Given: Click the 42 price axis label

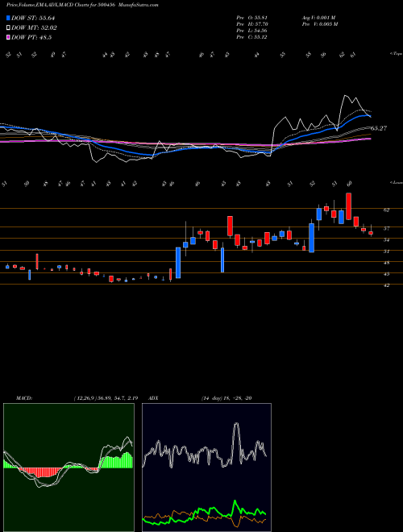Looking at the screenshot, I should [386, 285].
